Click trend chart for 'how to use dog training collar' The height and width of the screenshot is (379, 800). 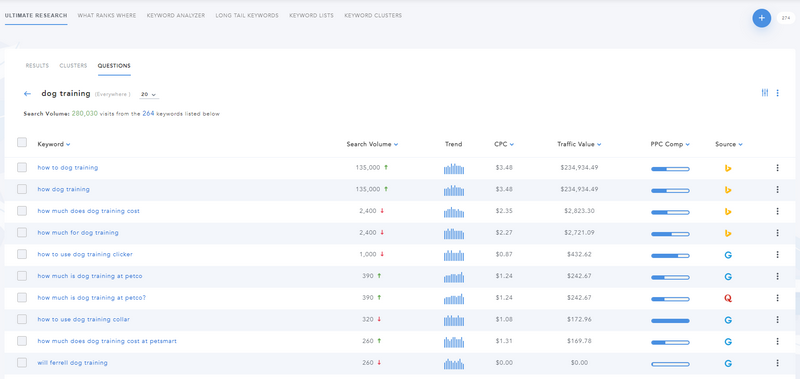click(454, 320)
